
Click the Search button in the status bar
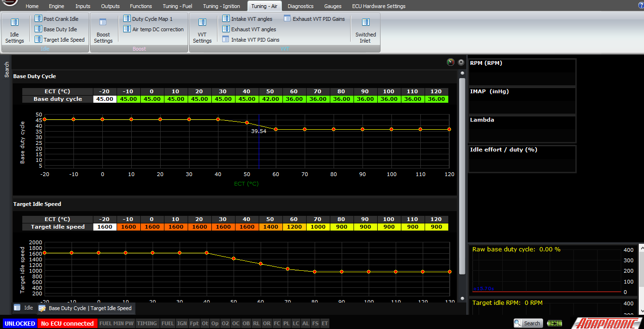tap(528, 323)
